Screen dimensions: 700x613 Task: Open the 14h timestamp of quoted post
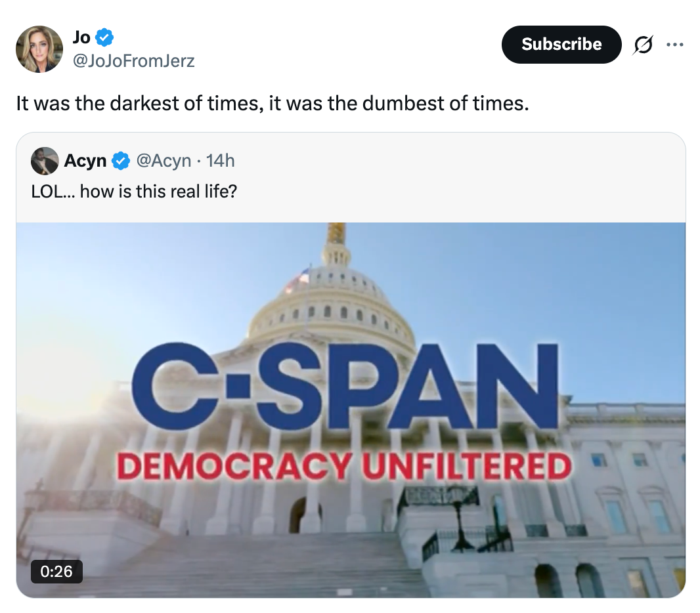click(x=220, y=161)
